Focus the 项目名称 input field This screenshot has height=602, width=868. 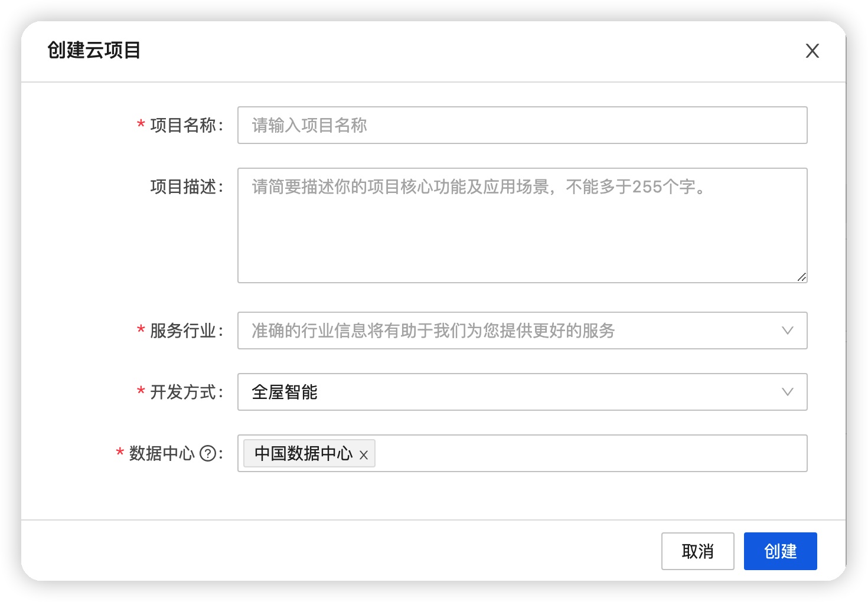click(522, 125)
